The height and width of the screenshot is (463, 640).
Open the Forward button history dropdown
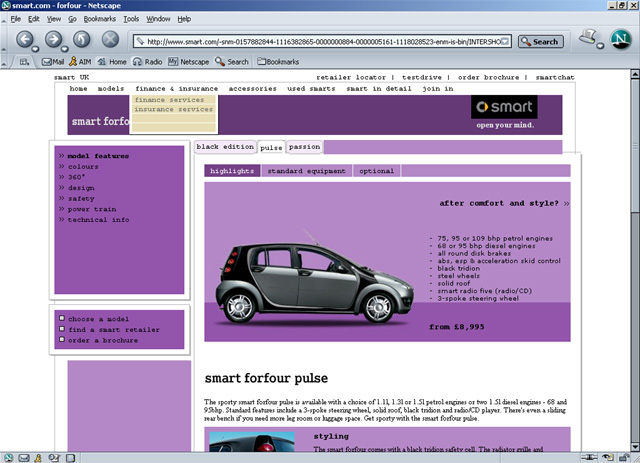coord(64,49)
